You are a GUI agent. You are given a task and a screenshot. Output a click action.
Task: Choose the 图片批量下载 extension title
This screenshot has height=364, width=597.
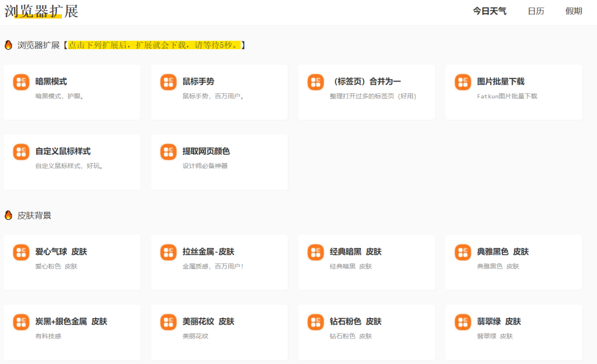pyautogui.click(x=501, y=81)
